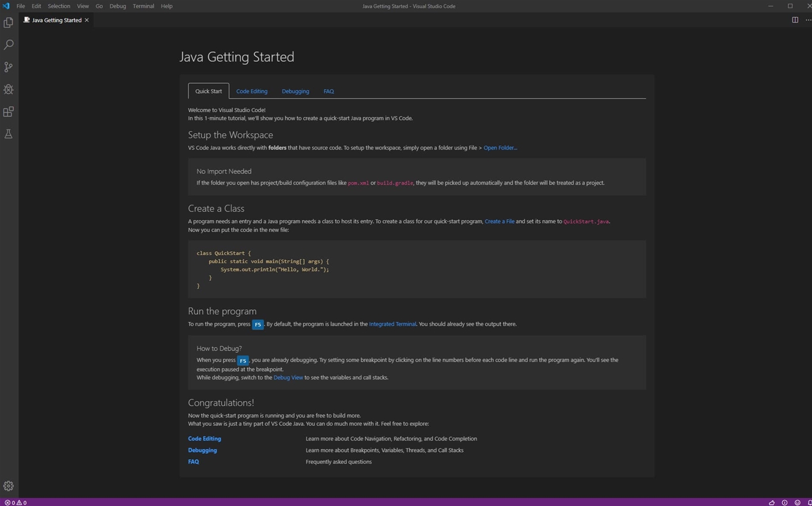Click the Manage gear icon
This screenshot has width=812, height=506.
tap(8, 486)
